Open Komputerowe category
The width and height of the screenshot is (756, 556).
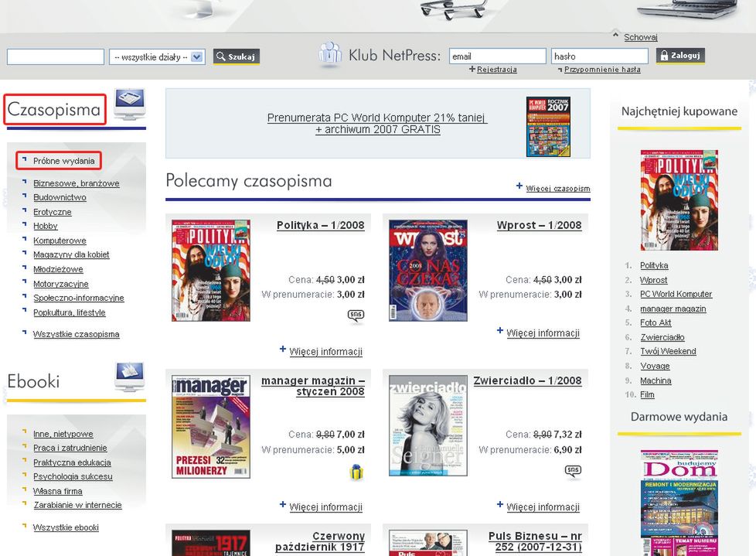[60, 240]
